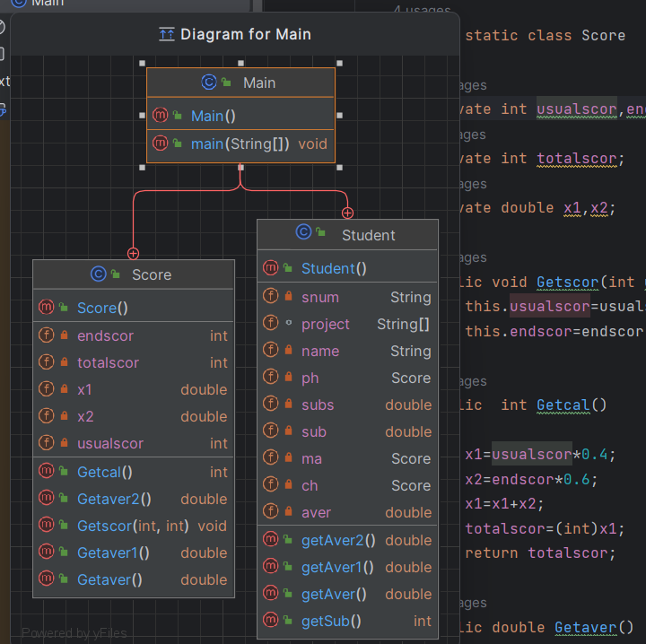Viewport: 646px width, 644px height.
Task: Select the project String[] field in Student
Action: coord(347,324)
